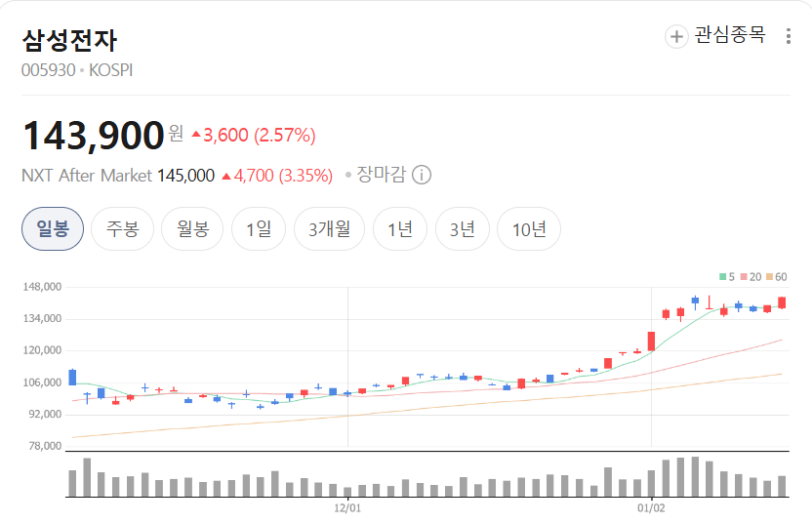Open the three-dot more options menu
Screen dimensions: 812x523
(789, 36)
